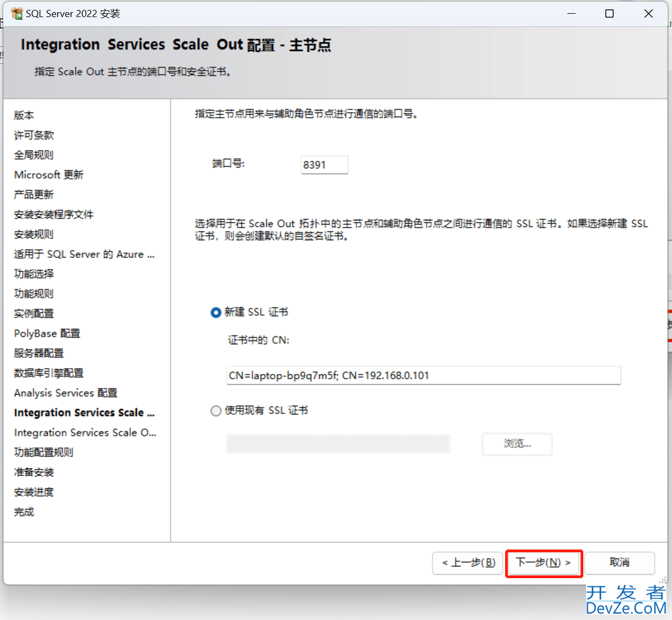
Task: Select 许可条款 in the steps list
Action: pyautogui.click(x=34, y=135)
